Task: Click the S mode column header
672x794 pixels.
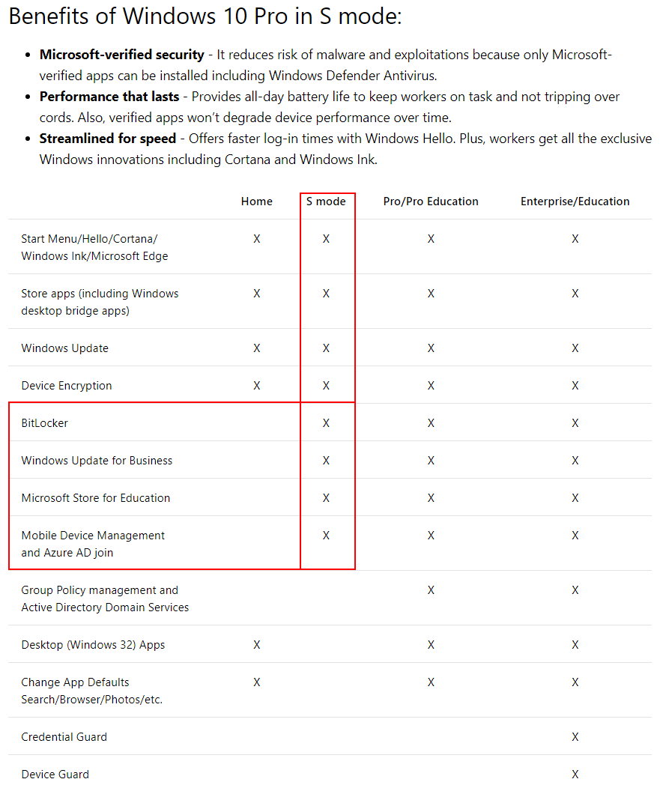Action: (326, 201)
